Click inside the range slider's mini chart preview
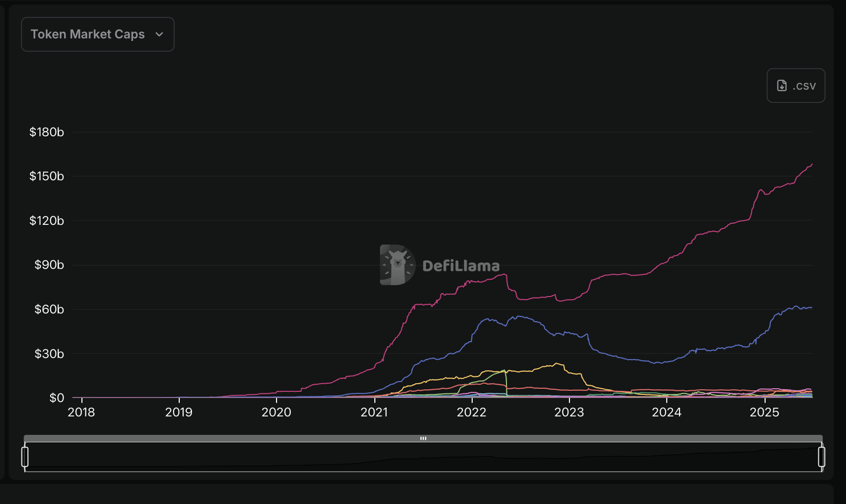The height and width of the screenshot is (504, 846). (x=423, y=457)
